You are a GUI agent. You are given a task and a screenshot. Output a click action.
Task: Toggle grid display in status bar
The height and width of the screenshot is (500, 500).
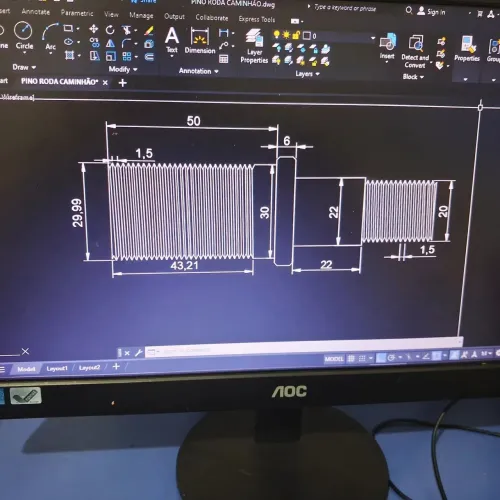click(351, 358)
